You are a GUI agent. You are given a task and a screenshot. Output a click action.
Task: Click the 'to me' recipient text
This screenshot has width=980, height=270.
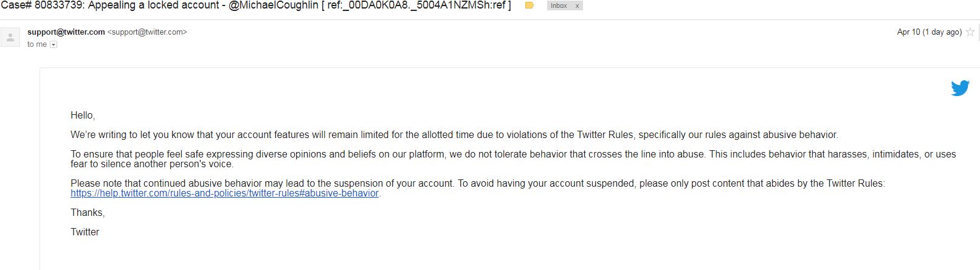(36, 44)
